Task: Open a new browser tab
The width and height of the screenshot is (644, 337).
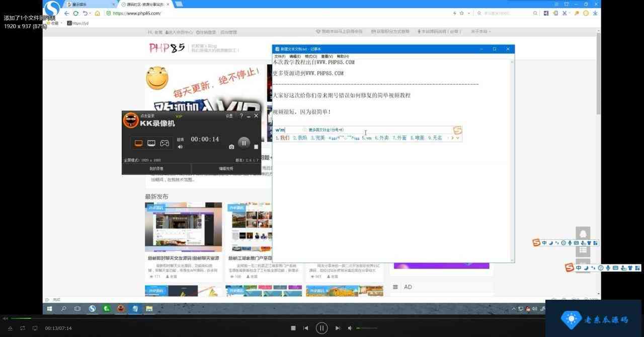Action: pos(179,4)
